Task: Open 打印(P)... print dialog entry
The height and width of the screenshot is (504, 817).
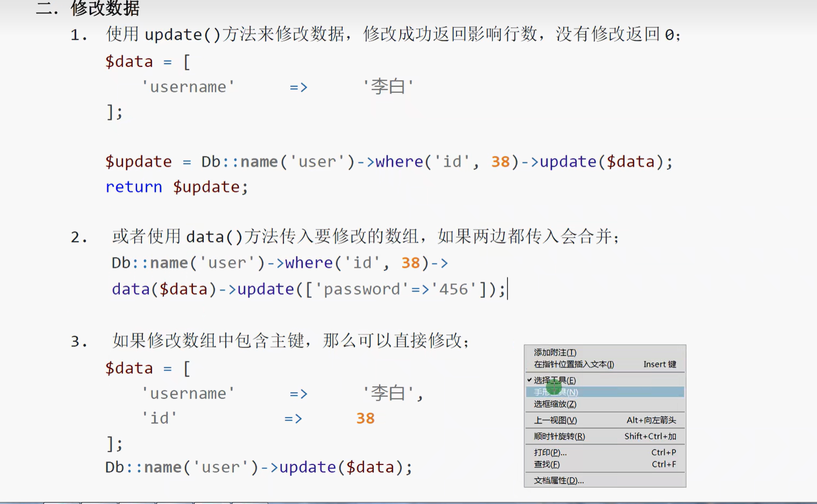Action: coord(605,452)
